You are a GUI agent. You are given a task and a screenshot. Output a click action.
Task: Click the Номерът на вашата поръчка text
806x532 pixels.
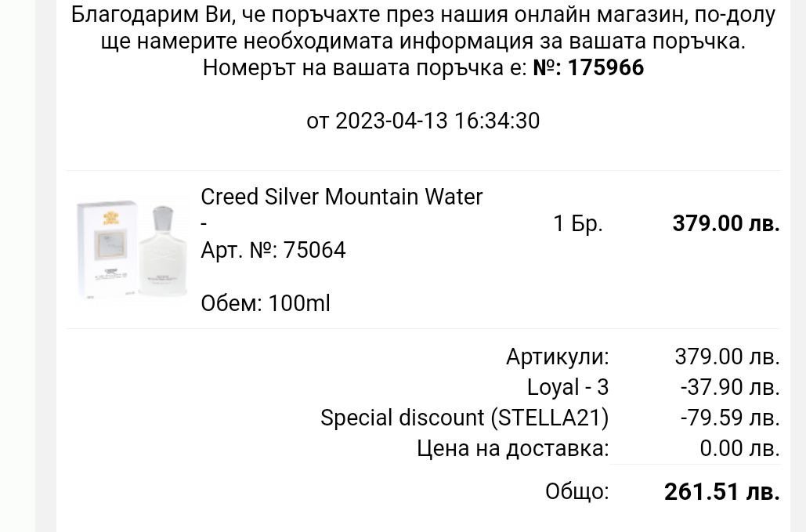coord(365,68)
